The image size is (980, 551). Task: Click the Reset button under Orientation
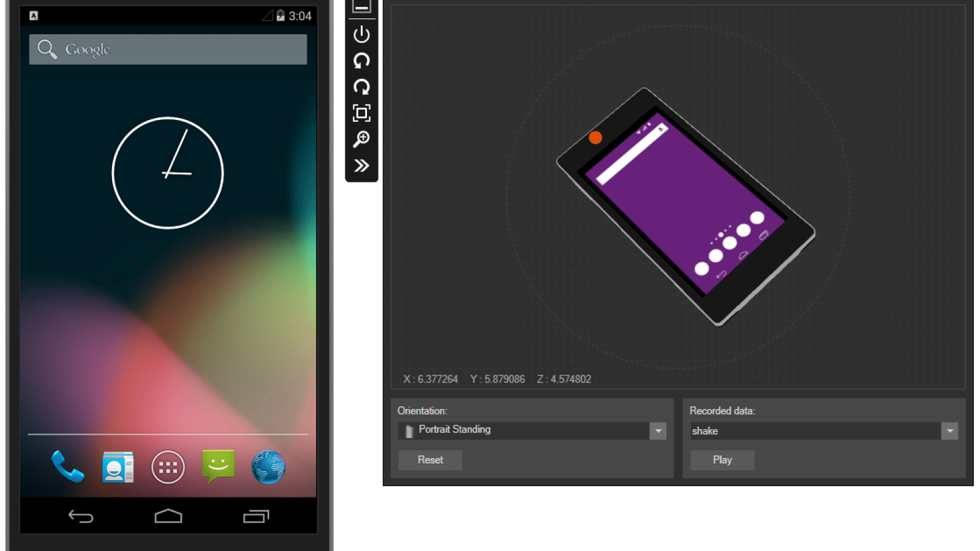429,460
